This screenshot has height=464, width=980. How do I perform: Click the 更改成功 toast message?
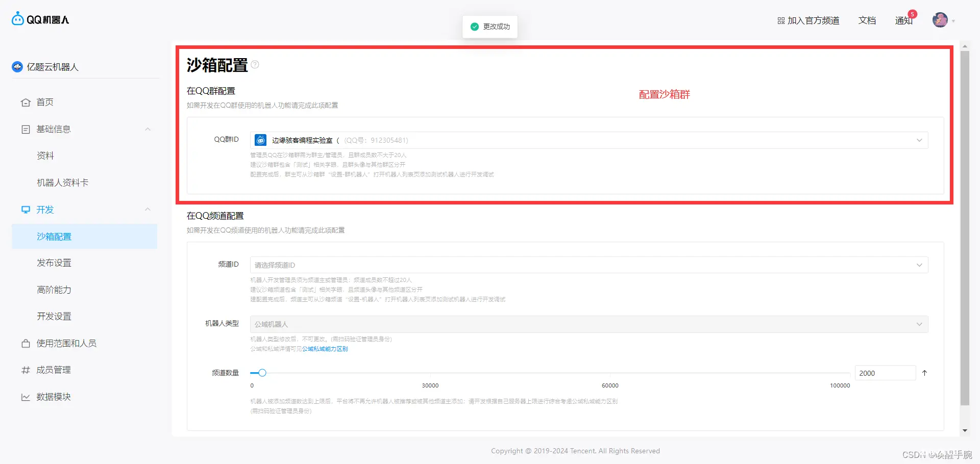490,27
